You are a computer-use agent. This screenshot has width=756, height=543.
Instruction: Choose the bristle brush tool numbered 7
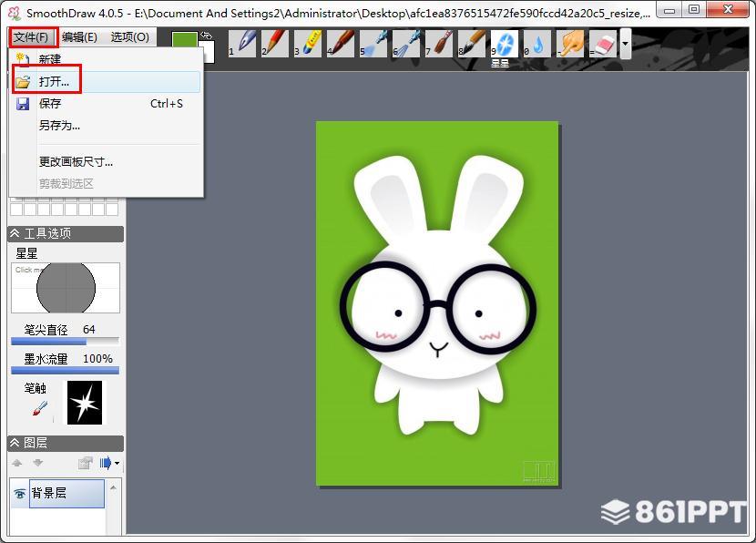click(x=439, y=44)
